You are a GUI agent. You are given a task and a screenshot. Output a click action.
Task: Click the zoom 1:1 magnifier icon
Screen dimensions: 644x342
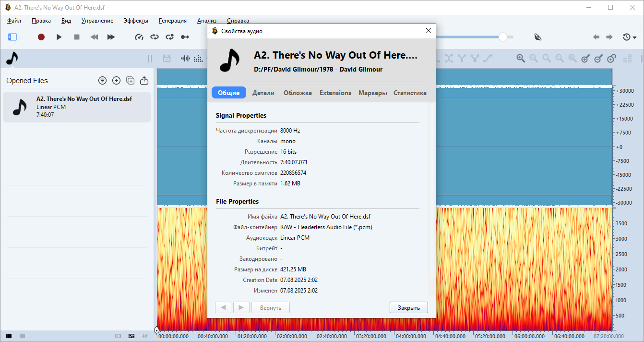(560, 59)
